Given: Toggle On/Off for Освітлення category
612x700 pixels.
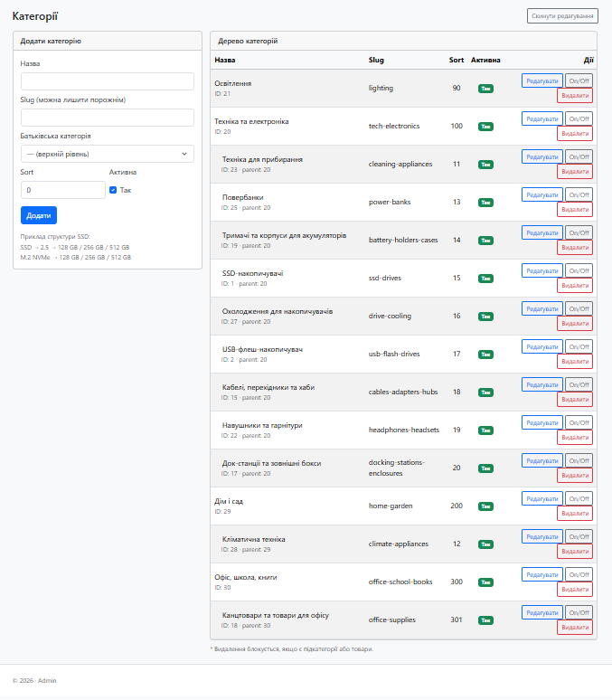Looking at the screenshot, I should (579, 80).
